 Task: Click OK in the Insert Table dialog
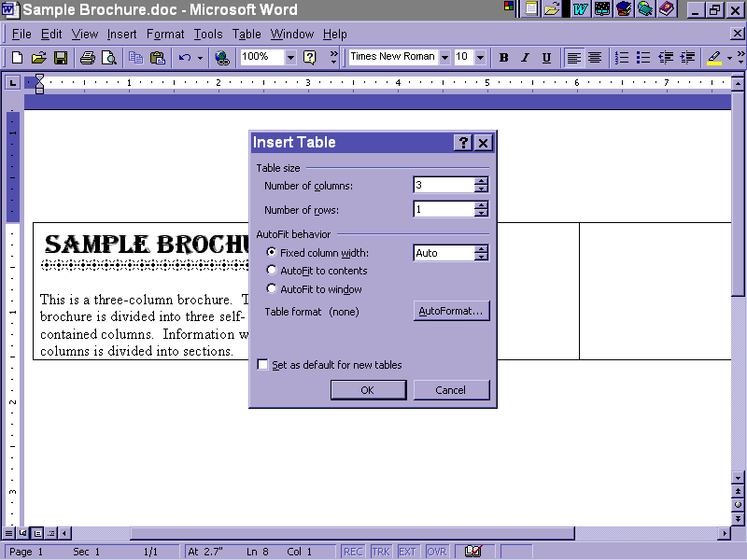(368, 390)
